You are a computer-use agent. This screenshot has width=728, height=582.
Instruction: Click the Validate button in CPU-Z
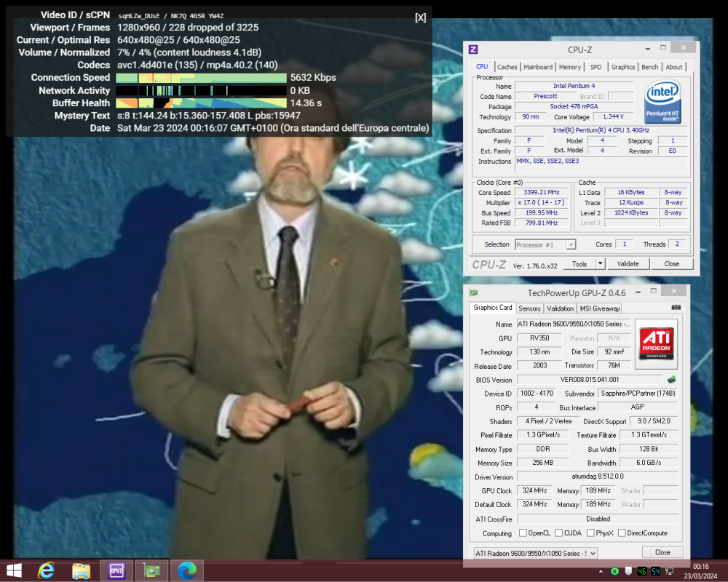pos(628,263)
